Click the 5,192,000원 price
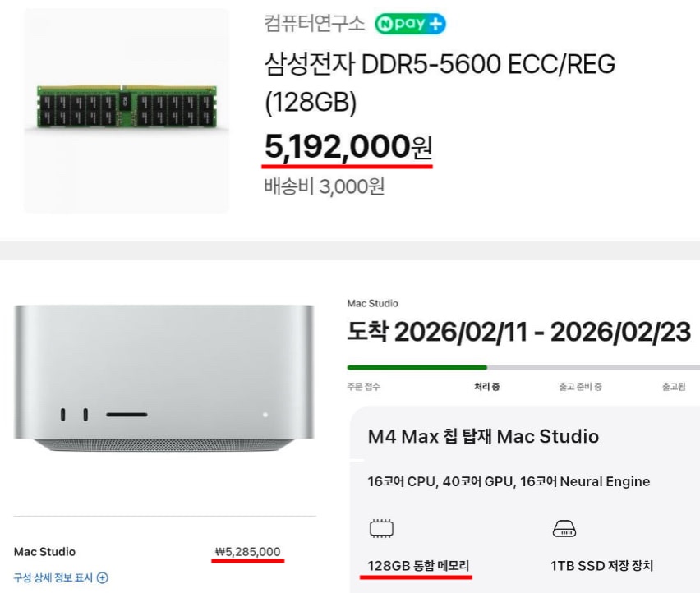The height and width of the screenshot is (593, 700). [x=348, y=146]
